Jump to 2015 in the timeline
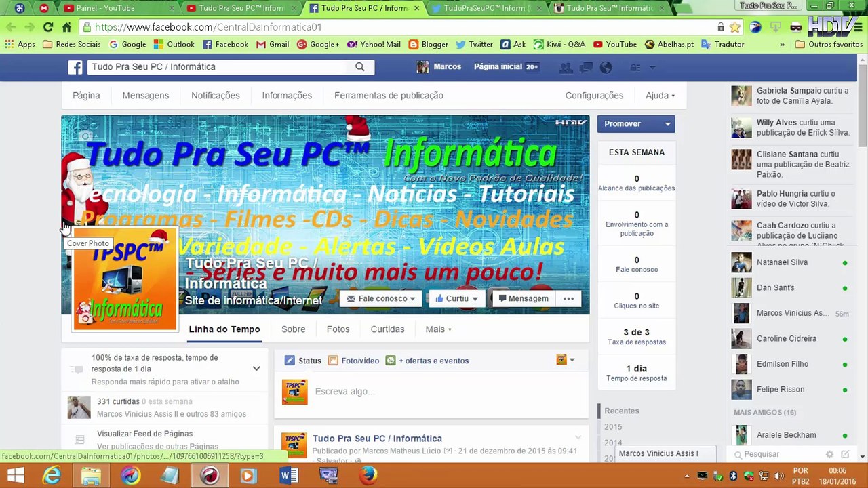The height and width of the screenshot is (488, 868). pyautogui.click(x=613, y=427)
